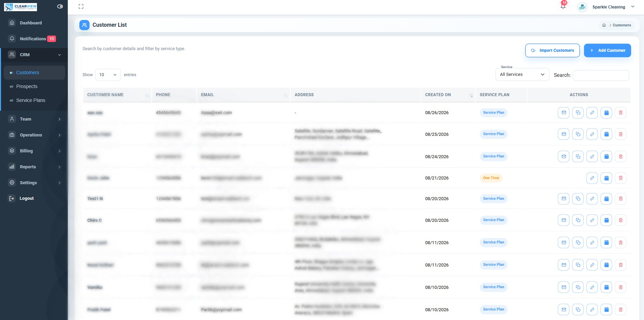
Task: Edit the Kevin John customer
Action: coord(592,178)
